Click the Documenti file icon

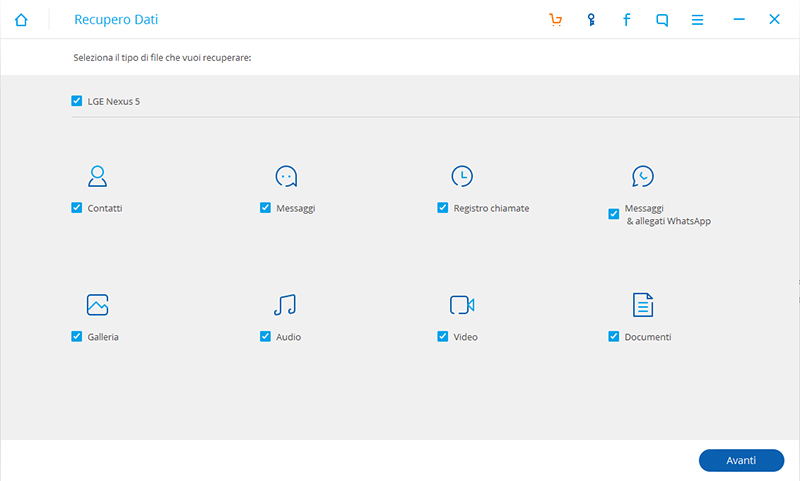pos(643,305)
